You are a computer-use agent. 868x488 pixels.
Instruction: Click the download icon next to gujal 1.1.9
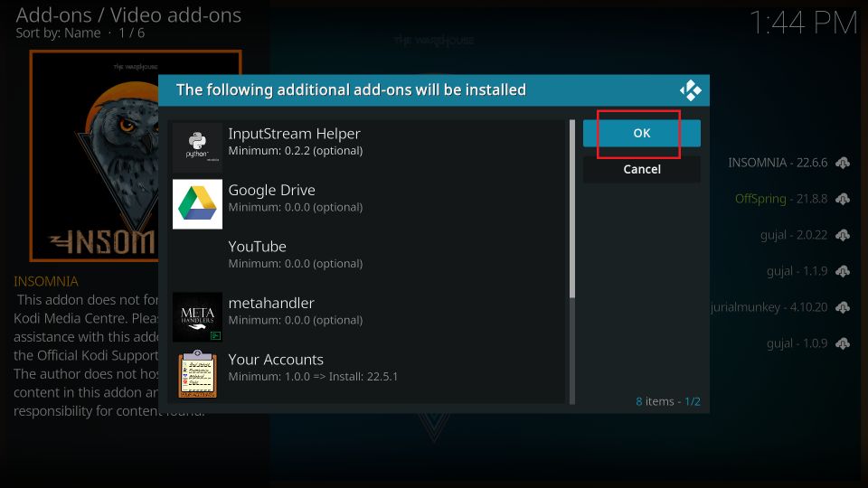tap(843, 271)
